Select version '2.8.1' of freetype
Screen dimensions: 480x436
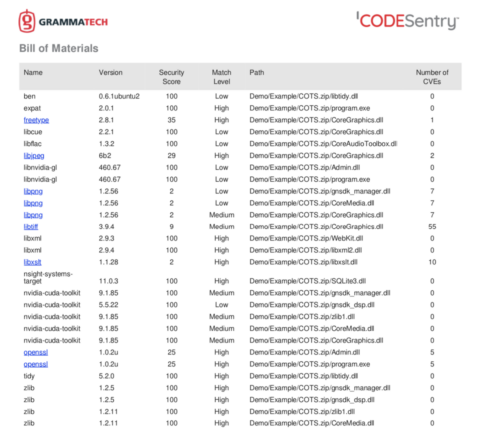pyautogui.click(x=106, y=120)
